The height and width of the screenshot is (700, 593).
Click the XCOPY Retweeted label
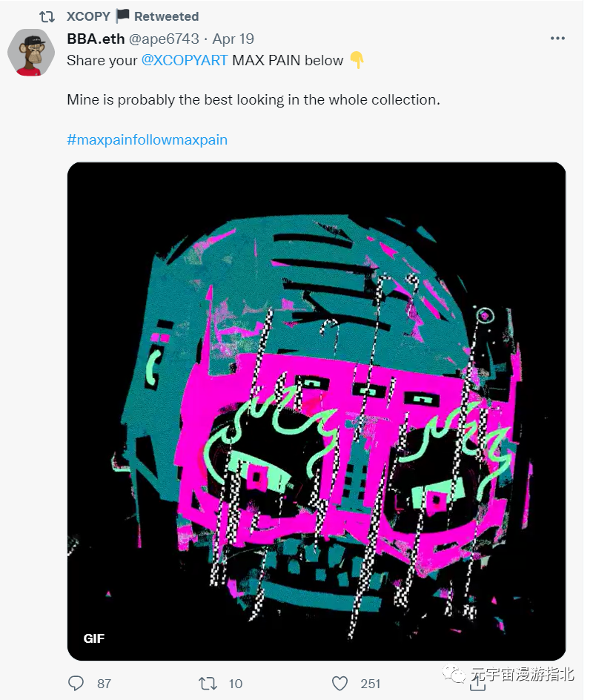[133, 16]
